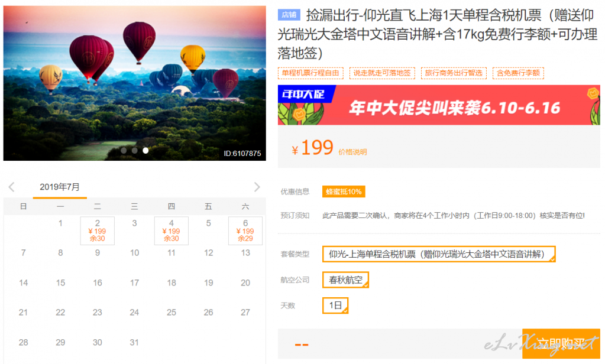
Task: Click calendar date 27
Action: point(245,313)
